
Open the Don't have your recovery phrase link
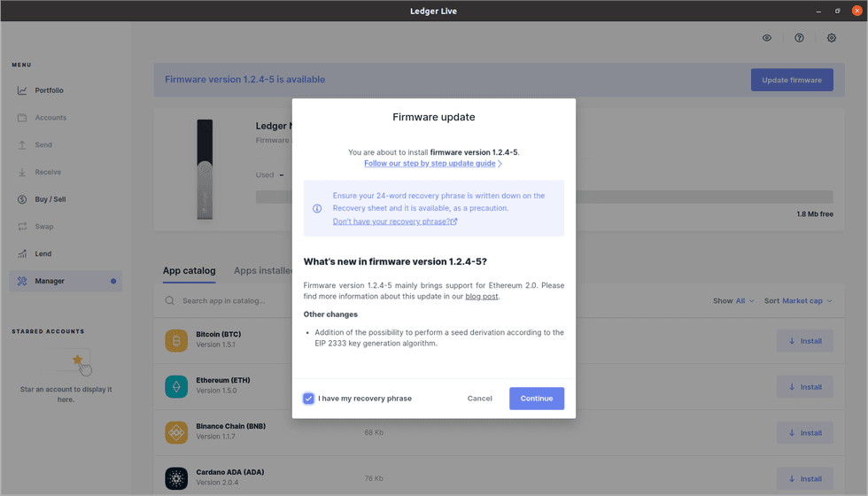click(395, 221)
